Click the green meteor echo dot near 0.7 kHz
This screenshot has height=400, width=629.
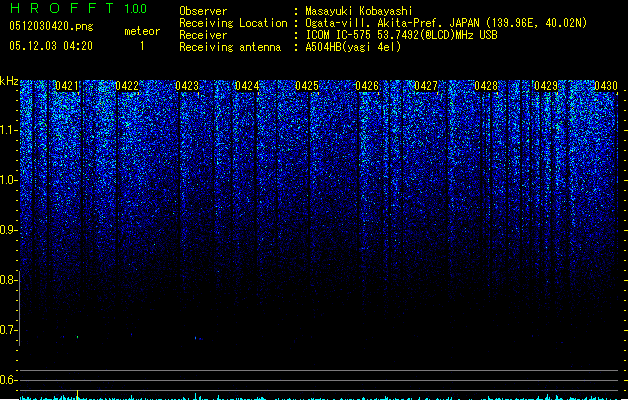pos(77,337)
